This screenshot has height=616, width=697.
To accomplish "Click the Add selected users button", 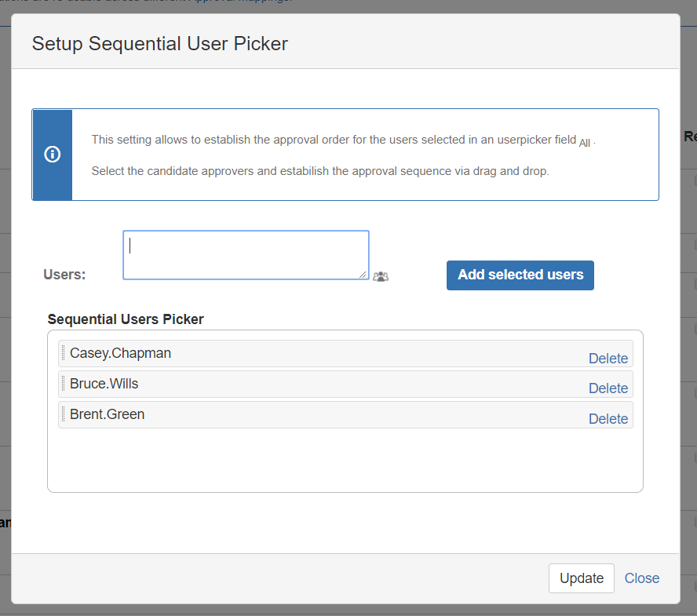I will pos(520,275).
